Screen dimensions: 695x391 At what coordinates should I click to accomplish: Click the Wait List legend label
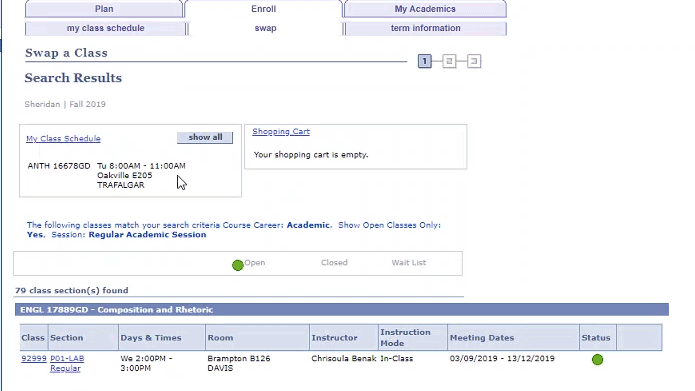click(x=408, y=262)
